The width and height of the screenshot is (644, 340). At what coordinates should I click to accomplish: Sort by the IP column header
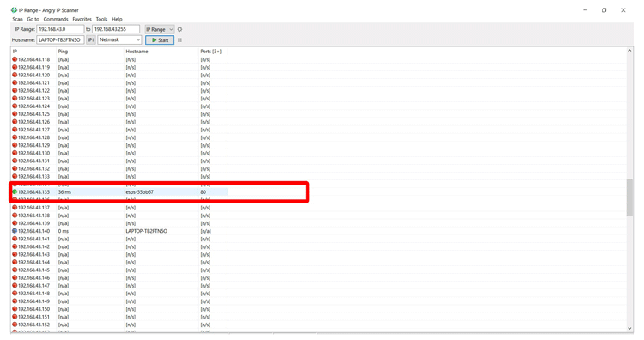(x=33, y=52)
